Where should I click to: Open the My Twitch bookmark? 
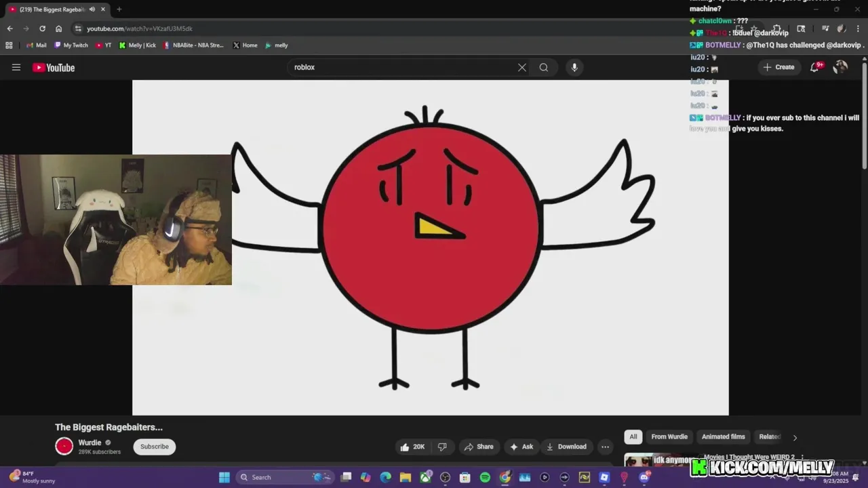[71, 45]
